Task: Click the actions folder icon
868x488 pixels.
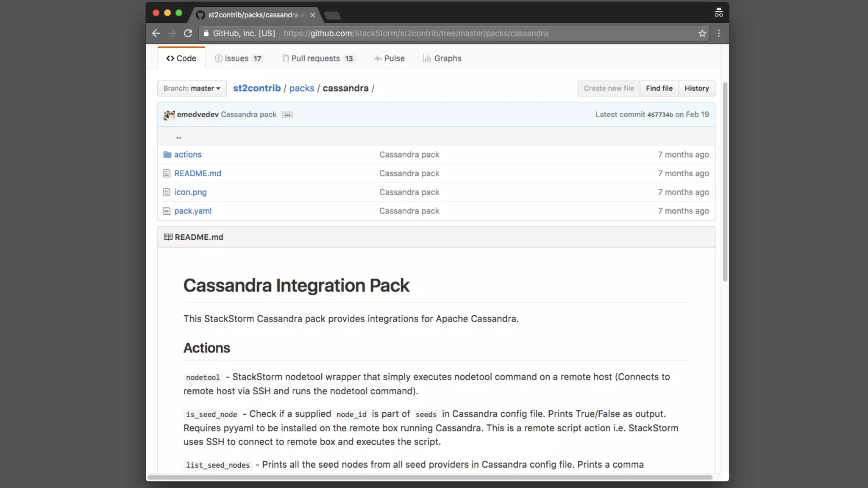Action: 167,155
